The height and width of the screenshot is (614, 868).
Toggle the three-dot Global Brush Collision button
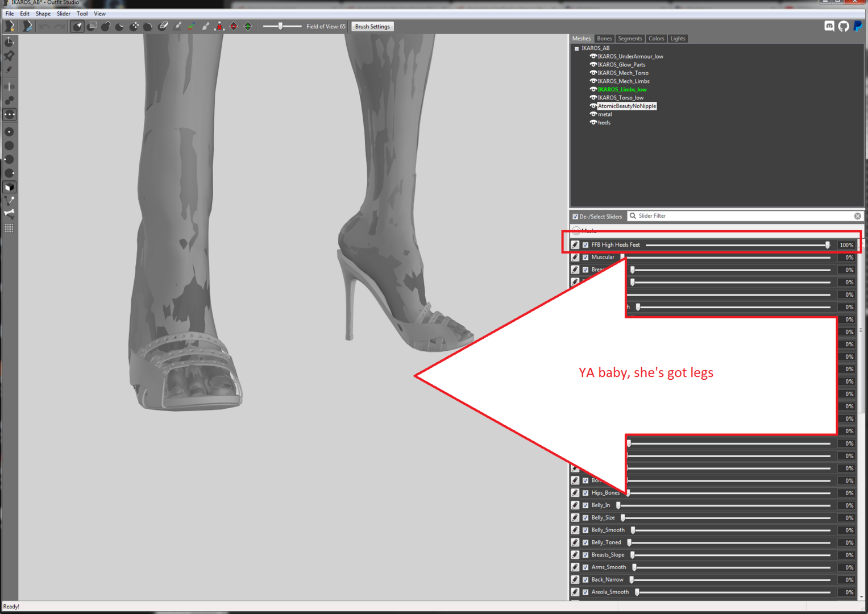click(x=10, y=114)
